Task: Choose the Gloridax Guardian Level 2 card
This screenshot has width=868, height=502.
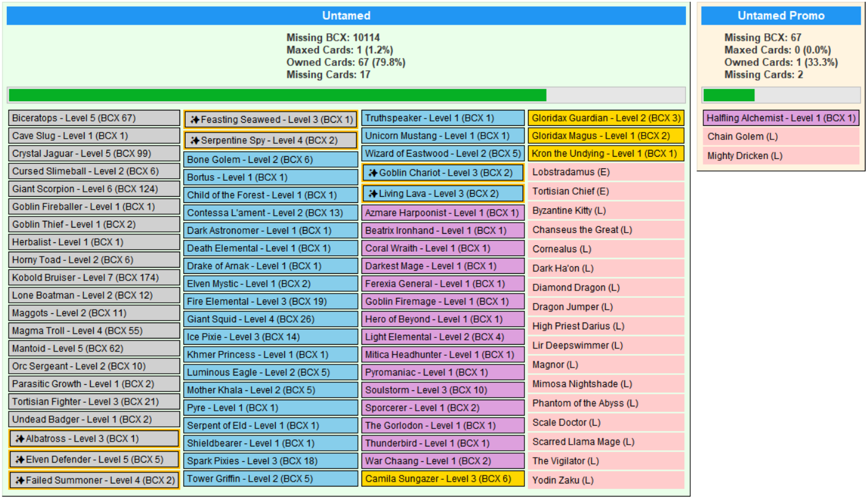Action: 606,118
